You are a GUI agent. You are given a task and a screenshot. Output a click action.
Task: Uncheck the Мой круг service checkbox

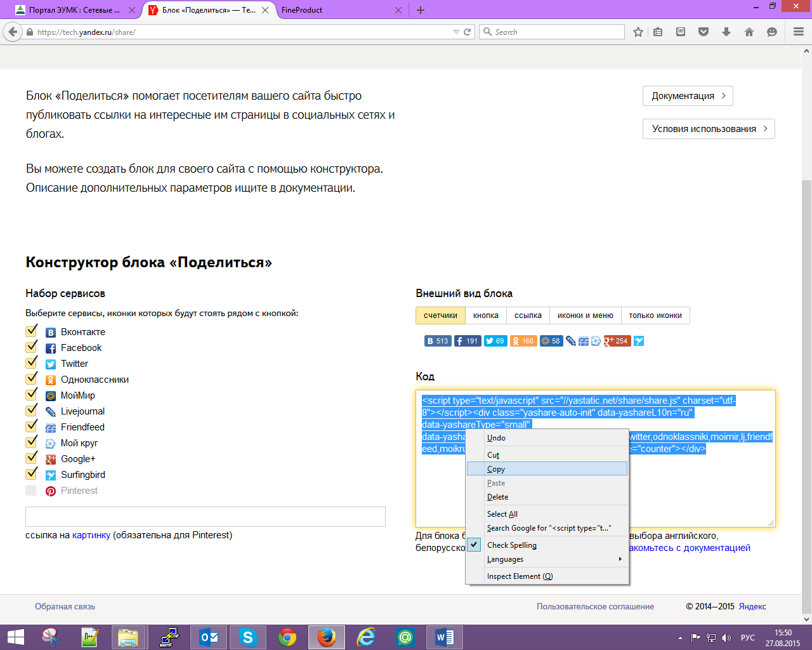(x=31, y=442)
